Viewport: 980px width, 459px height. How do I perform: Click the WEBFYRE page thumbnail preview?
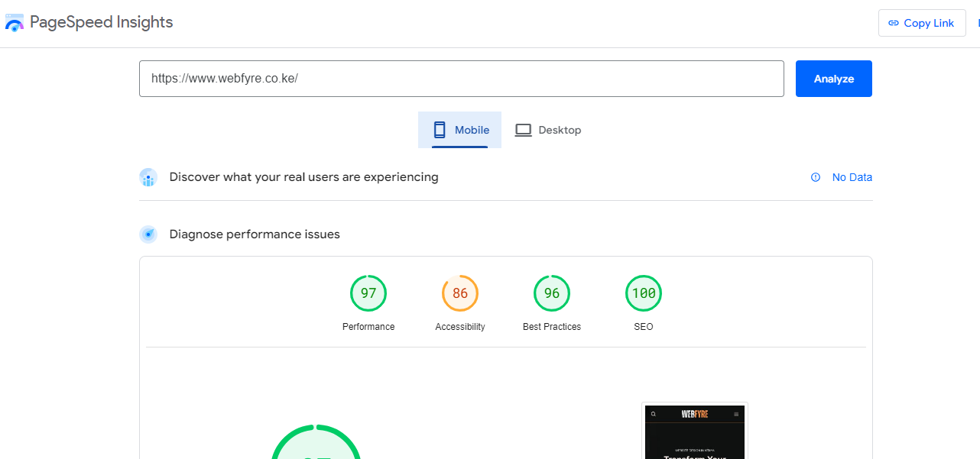tap(694, 432)
